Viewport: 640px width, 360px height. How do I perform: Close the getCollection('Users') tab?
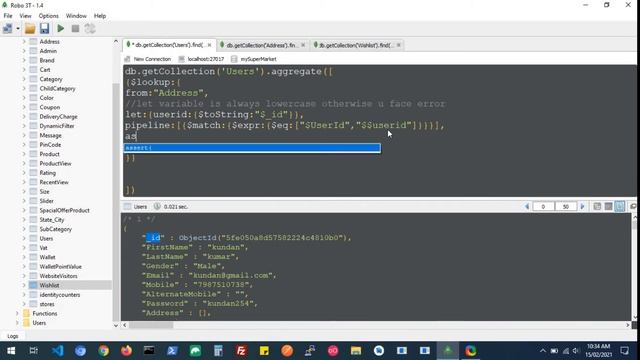[209, 45]
